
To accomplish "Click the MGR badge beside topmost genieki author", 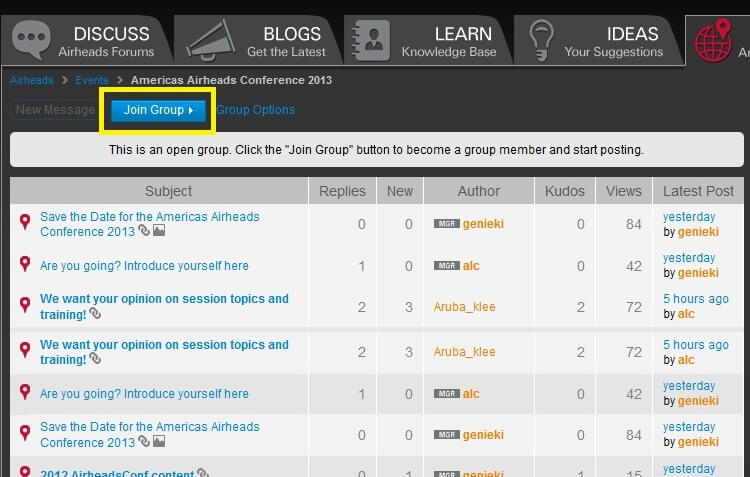I will [446, 224].
